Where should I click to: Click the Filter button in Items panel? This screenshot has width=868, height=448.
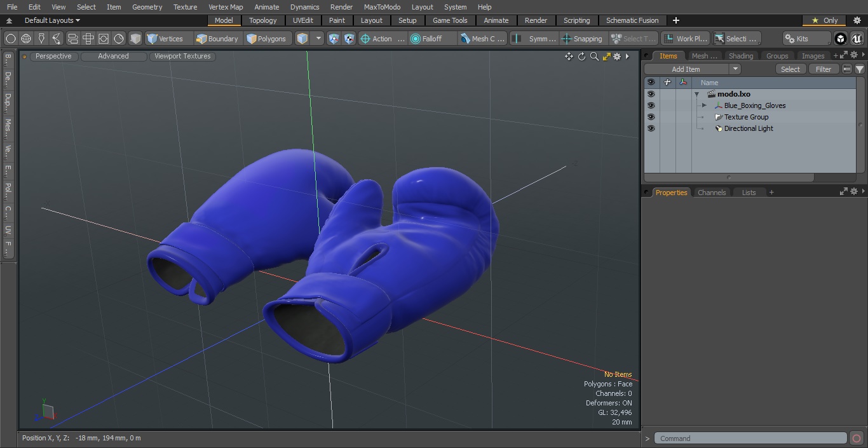point(824,69)
